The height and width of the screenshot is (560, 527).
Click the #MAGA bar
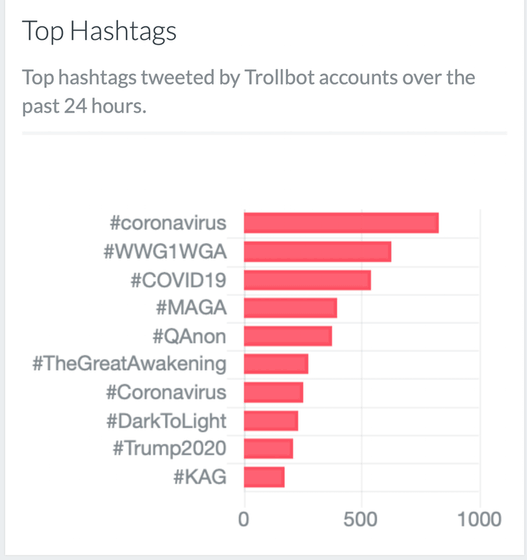(x=291, y=308)
